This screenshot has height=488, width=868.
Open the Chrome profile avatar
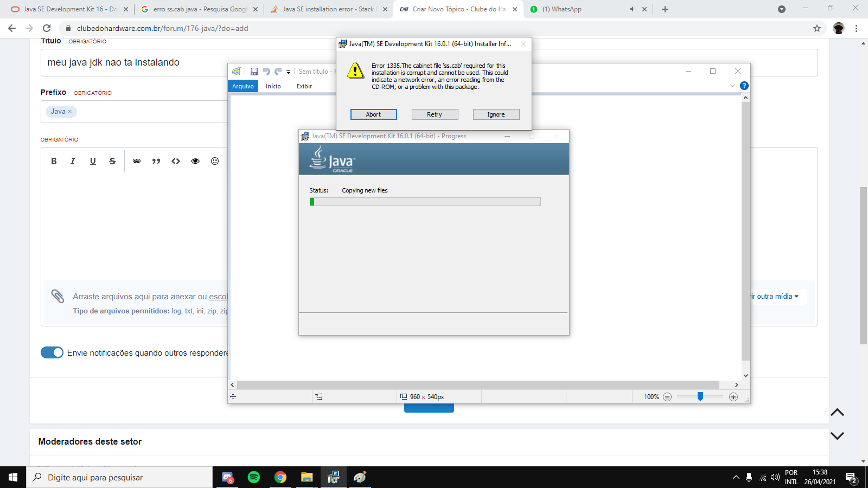[839, 28]
